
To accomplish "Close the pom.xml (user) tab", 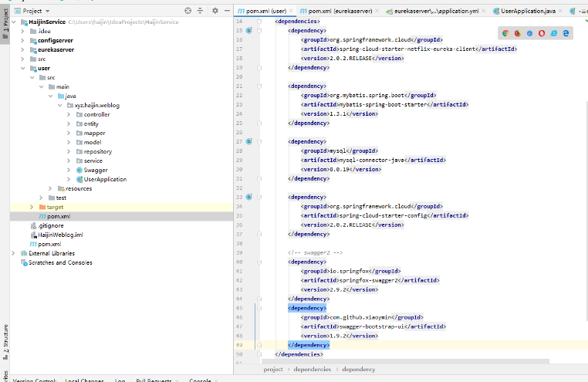I will coord(291,11).
